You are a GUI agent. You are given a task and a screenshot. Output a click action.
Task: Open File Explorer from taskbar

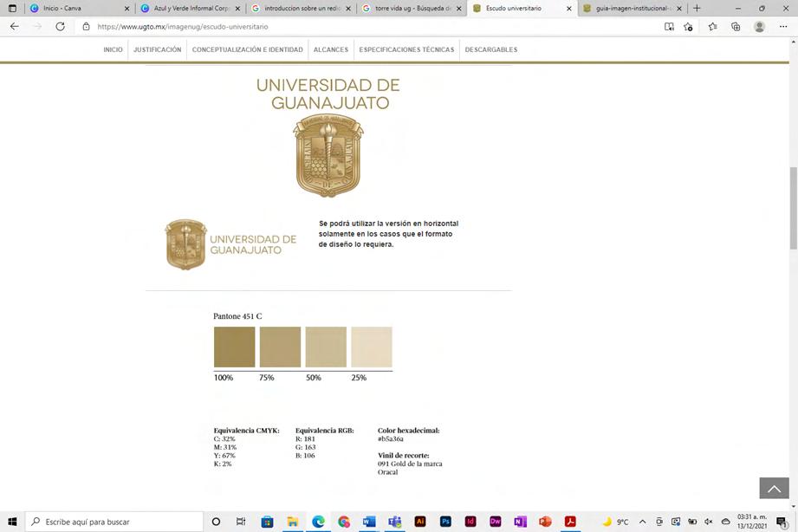(293, 522)
